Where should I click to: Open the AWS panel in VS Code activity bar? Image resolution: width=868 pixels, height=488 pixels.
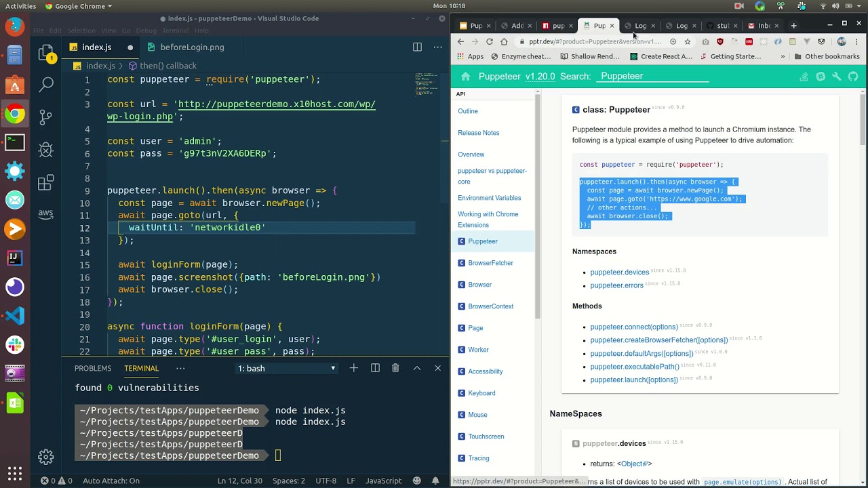coord(46,213)
